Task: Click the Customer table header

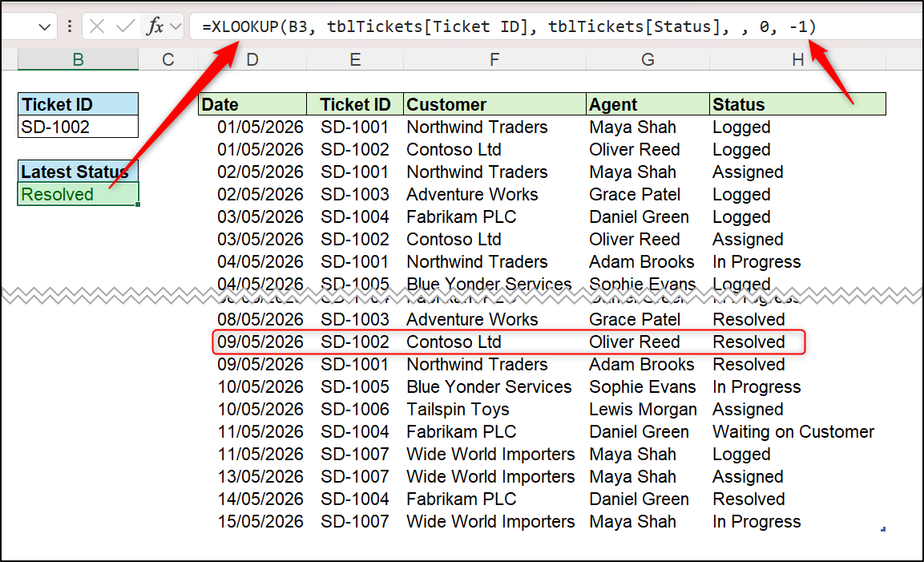Action: (x=494, y=104)
